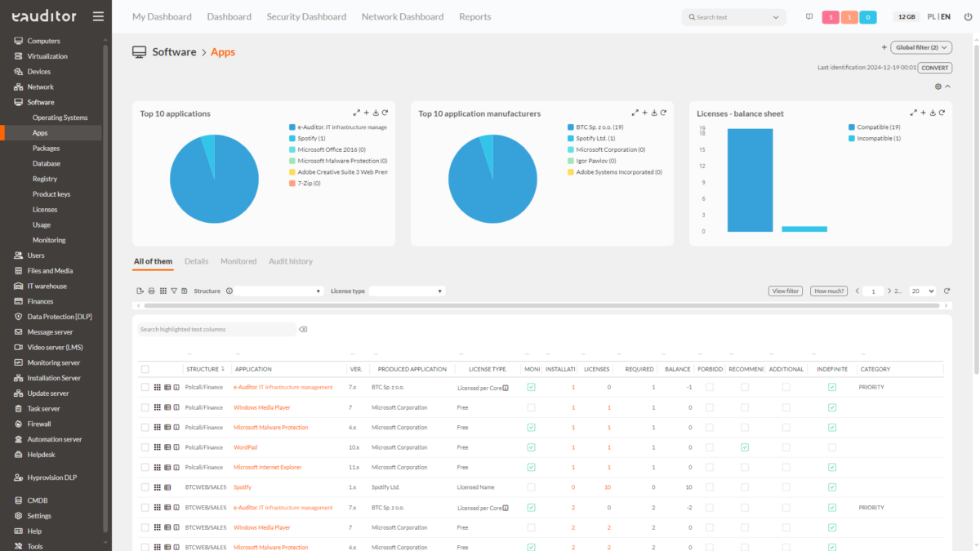Open the Global filter (2) dropdown

[921, 47]
